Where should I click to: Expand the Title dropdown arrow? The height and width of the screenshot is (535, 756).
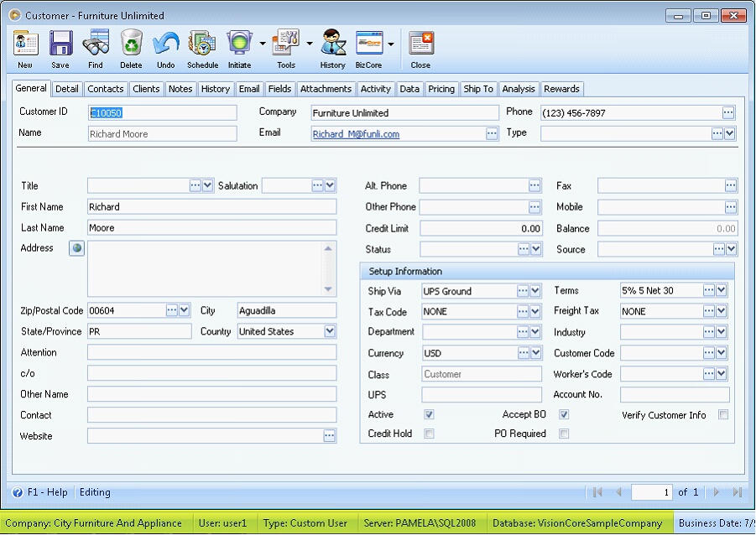(207, 185)
